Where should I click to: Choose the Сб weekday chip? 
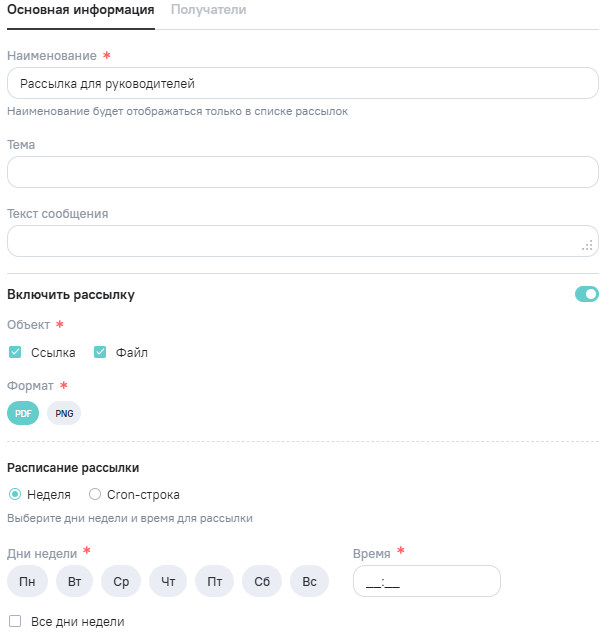pyautogui.click(x=262, y=581)
